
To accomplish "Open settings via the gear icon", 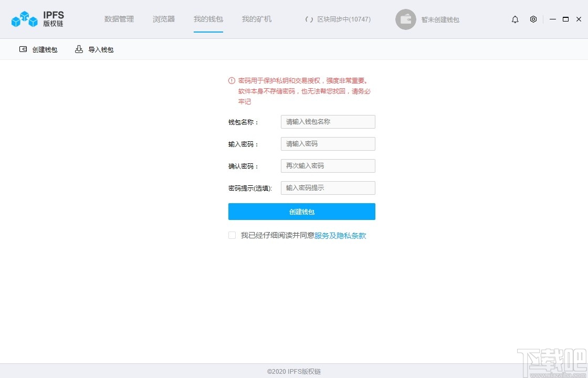I will [x=533, y=19].
